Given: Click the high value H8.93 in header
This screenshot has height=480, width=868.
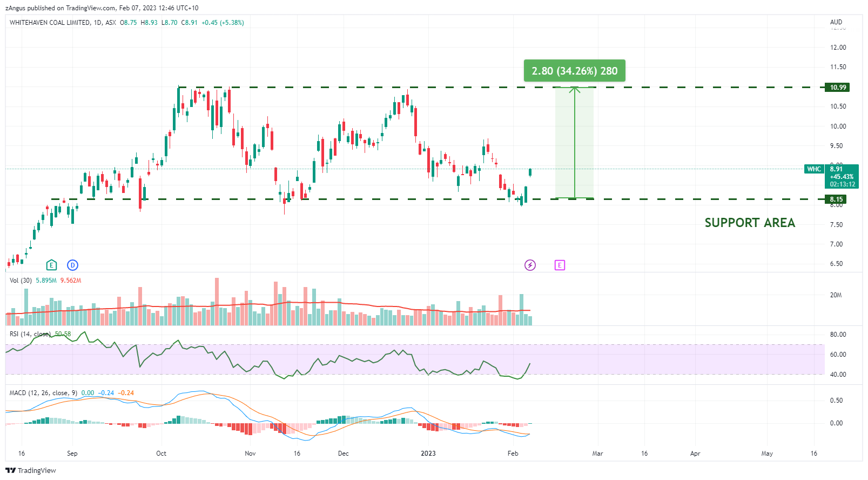Looking at the screenshot, I should tap(149, 23).
